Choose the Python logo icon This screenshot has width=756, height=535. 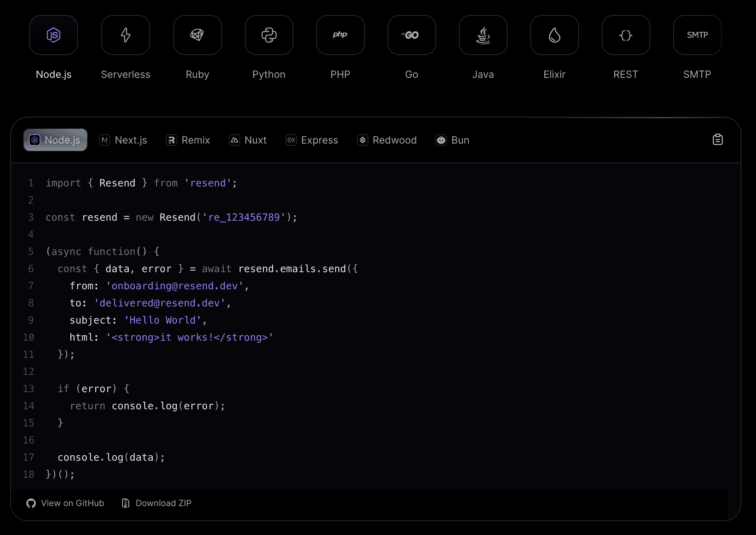click(x=269, y=35)
